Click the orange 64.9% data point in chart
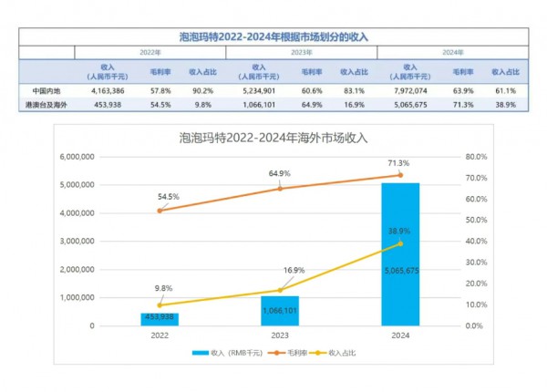This screenshot has height=392, width=547. [280, 189]
